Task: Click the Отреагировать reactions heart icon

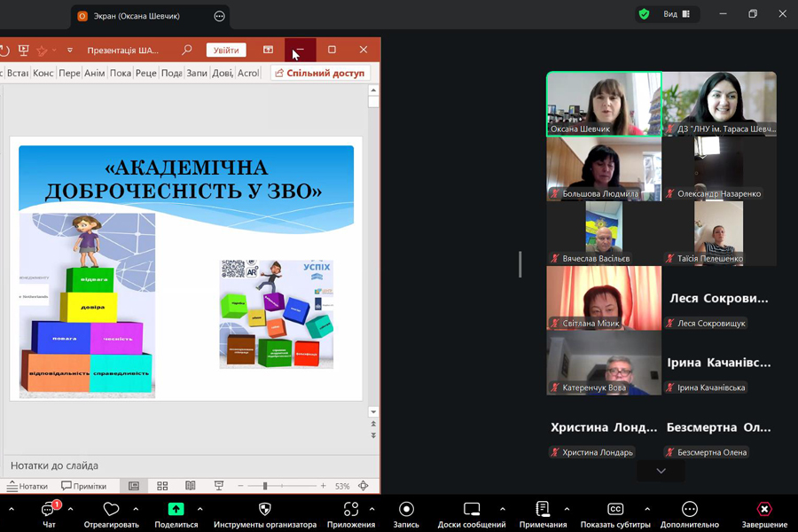Action: pos(111,509)
